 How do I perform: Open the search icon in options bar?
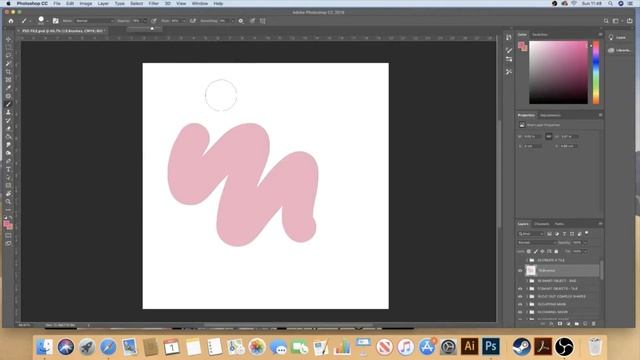coord(606,21)
